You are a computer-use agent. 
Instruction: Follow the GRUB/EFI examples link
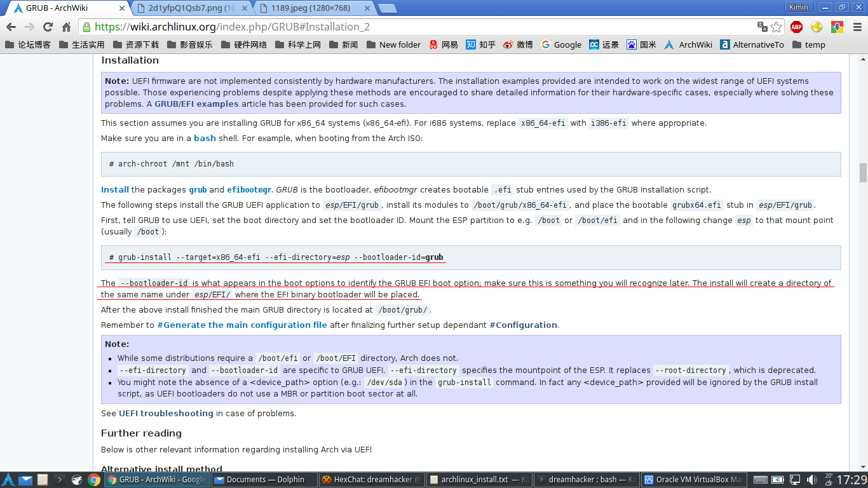click(197, 104)
